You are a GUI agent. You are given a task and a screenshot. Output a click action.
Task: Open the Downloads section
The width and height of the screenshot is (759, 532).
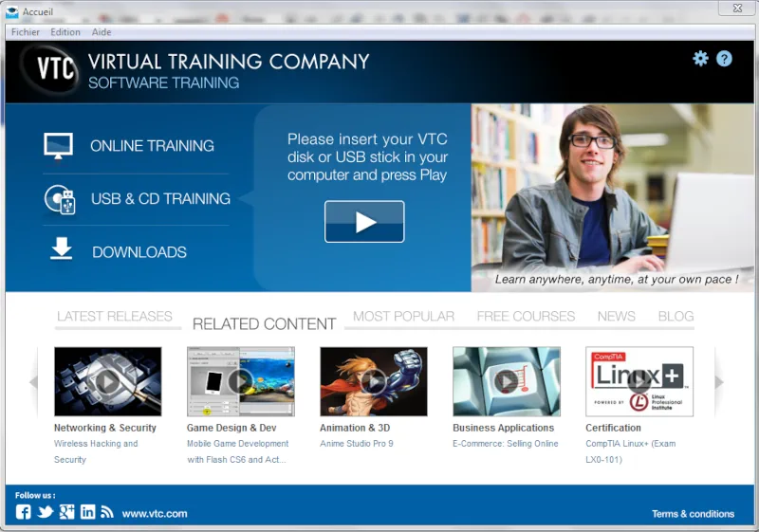coord(139,252)
